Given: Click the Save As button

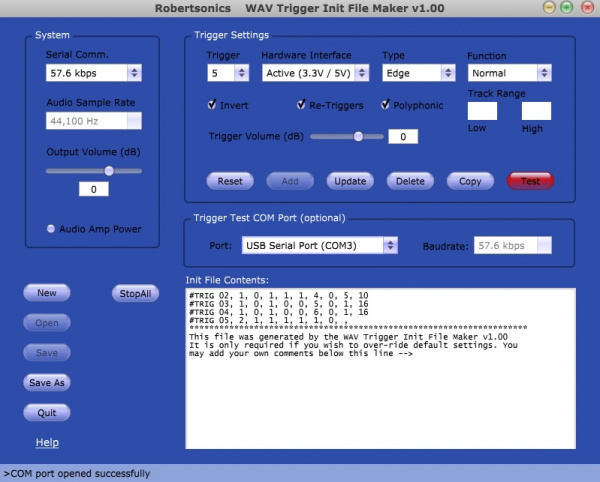Looking at the screenshot, I should click(x=47, y=383).
